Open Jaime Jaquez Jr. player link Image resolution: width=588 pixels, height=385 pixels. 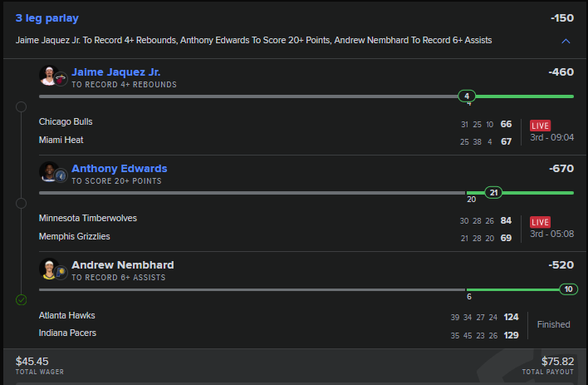[116, 72]
